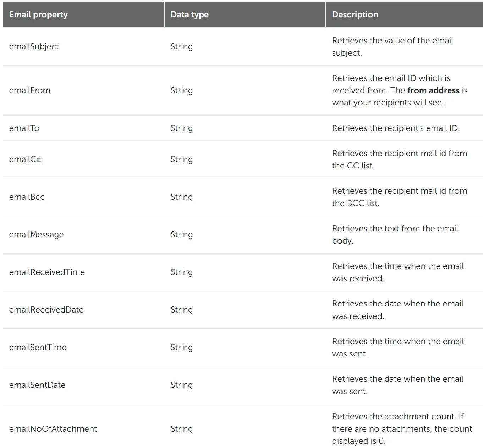The height and width of the screenshot is (448, 483).
Task: Click the emailSentDate property cell
Action: coord(37,385)
